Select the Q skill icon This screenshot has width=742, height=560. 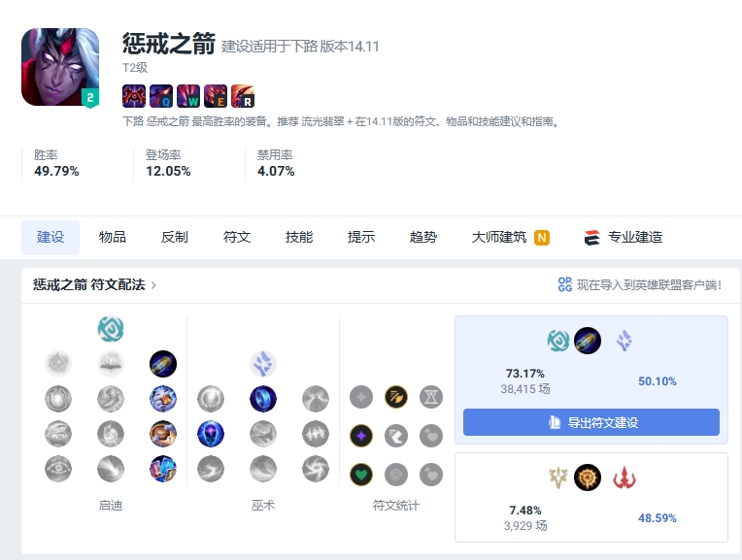[161, 96]
